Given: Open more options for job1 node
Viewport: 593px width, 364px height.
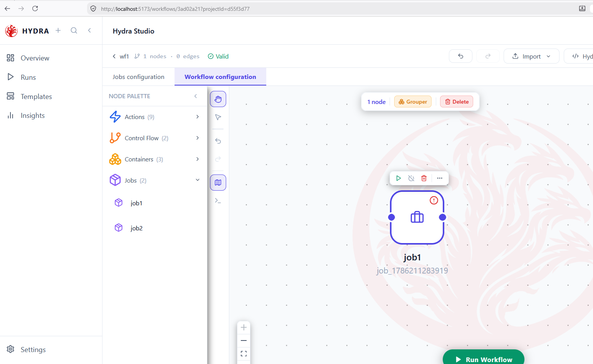Looking at the screenshot, I should [x=440, y=178].
